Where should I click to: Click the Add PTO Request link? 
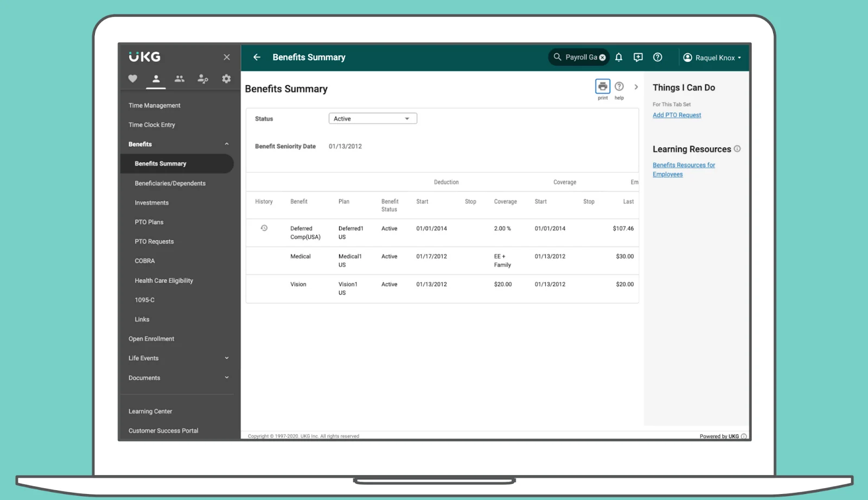(x=677, y=115)
